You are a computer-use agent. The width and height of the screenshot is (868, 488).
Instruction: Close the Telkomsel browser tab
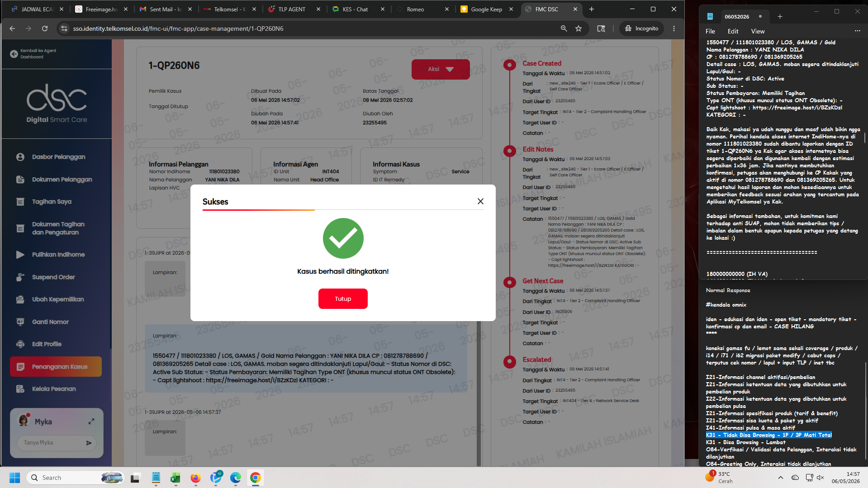coord(254,9)
